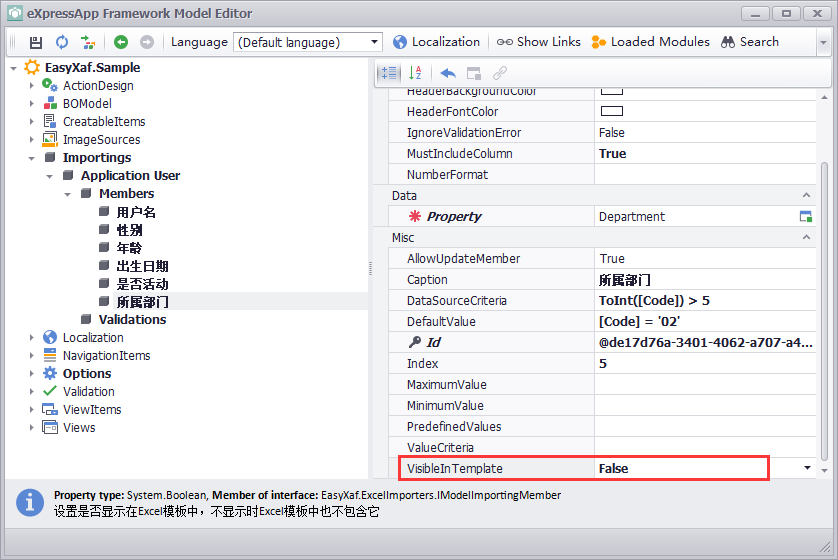This screenshot has height=560, width=838.
Task: Click the green back navigation arrow
Action: [121, 42]
